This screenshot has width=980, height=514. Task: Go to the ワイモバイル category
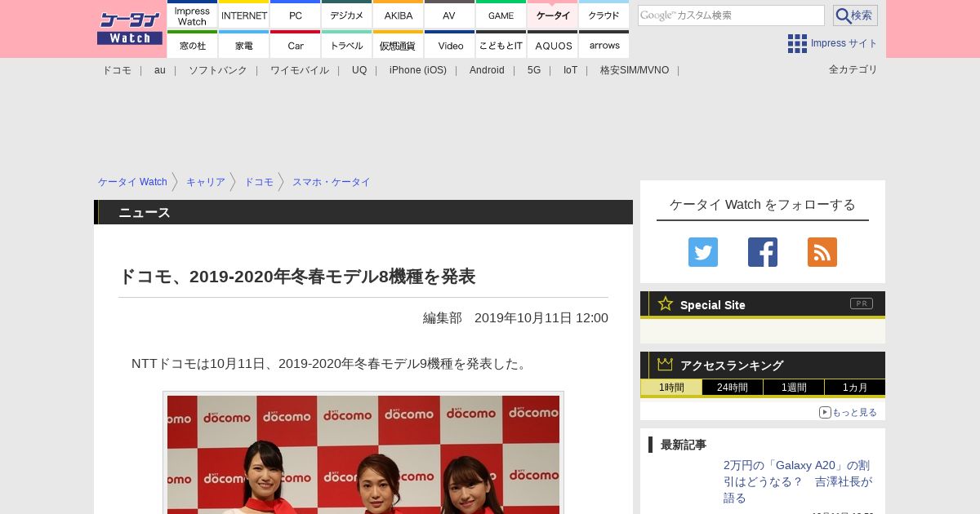coord(300,70)
